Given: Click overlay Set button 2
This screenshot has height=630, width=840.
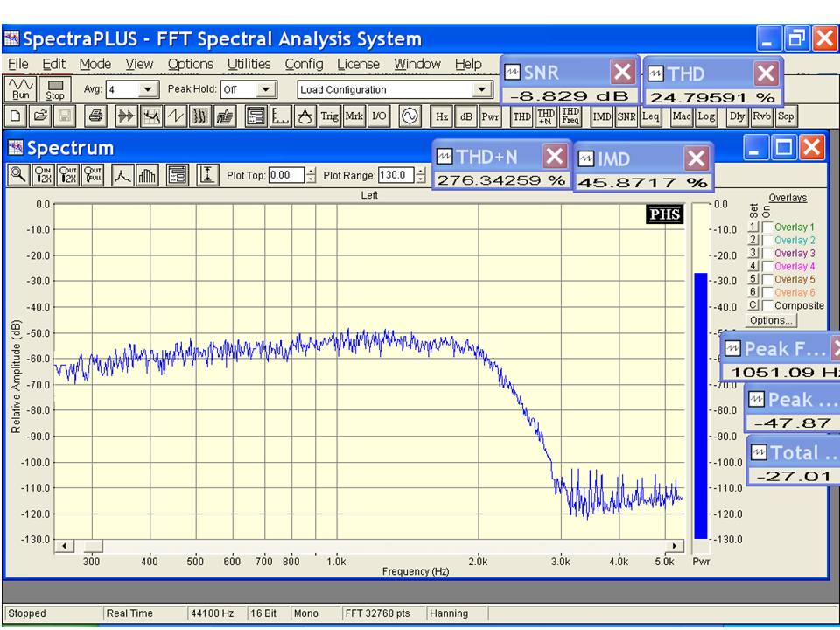Looking at the screenshot, I should [x=753, y=240].
